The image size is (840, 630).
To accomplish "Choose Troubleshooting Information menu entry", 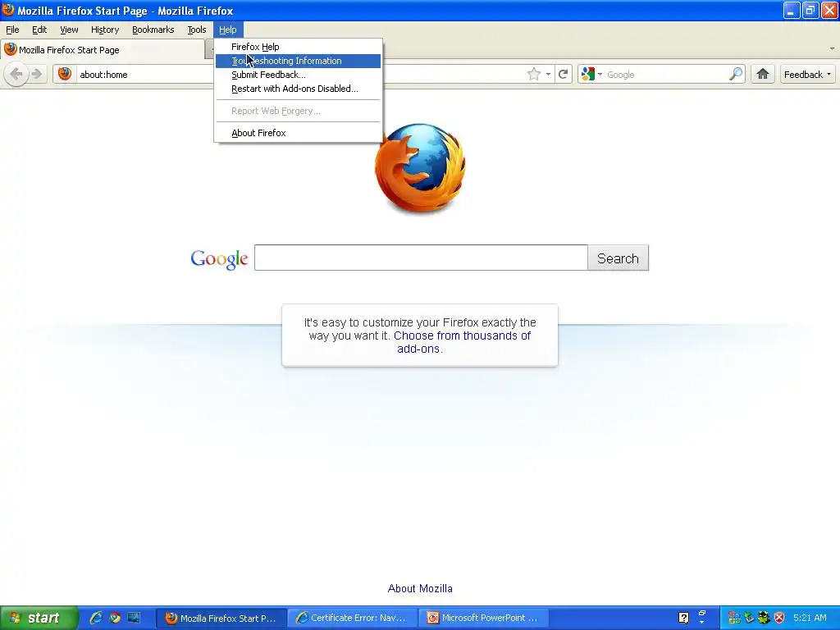I will click(x=298, y=61).
